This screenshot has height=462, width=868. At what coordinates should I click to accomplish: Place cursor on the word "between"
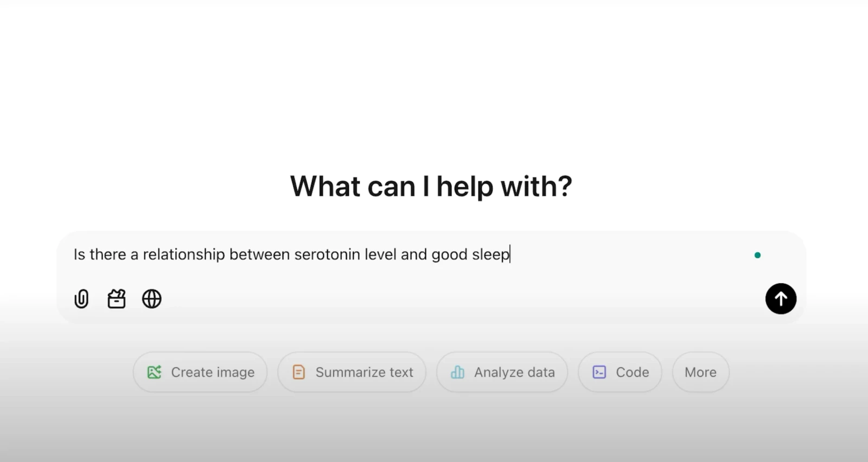tap(259, 254)
